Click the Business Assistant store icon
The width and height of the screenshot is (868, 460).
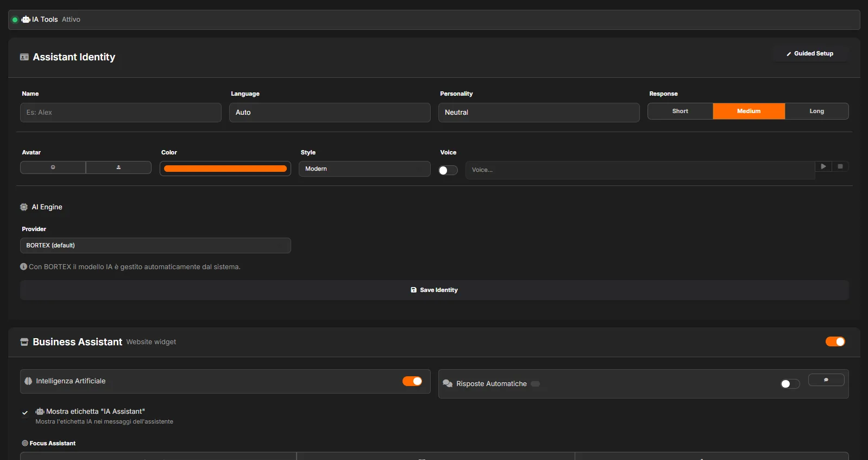[24, 342]
